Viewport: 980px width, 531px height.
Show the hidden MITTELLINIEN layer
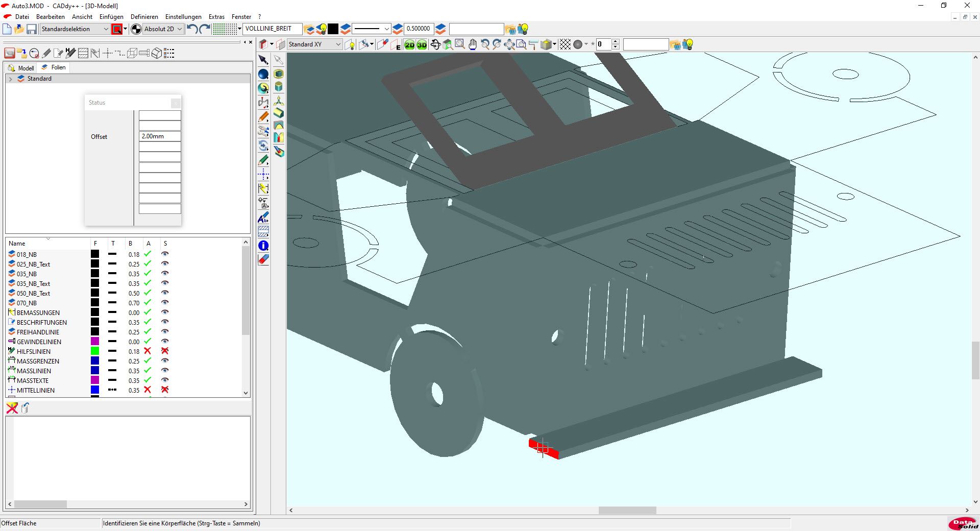click(165, 390)
